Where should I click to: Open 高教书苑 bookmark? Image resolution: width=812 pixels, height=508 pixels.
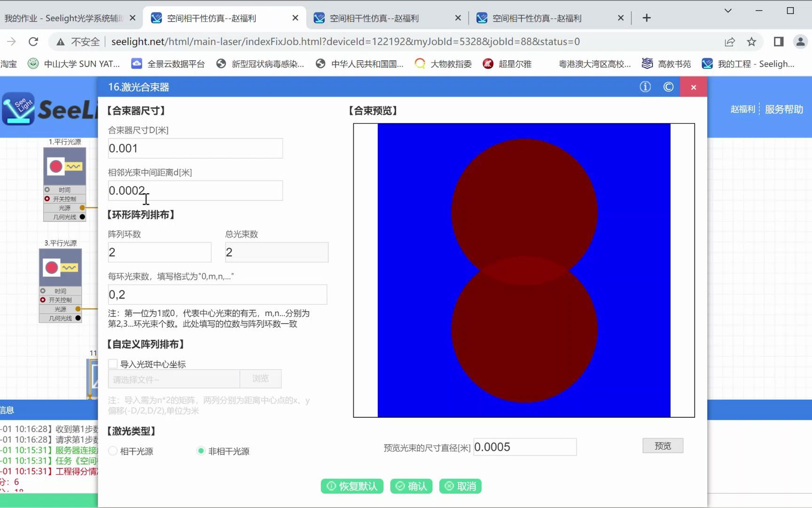coord(666,63)
